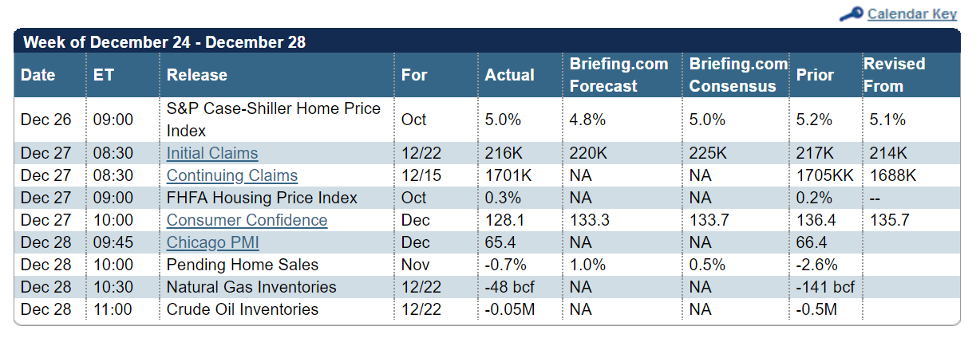The width and height of the screenshot is (980, 346).
Task: Select the S&P Case-Shiller Home Price Index row
Action: coord(273,119)
